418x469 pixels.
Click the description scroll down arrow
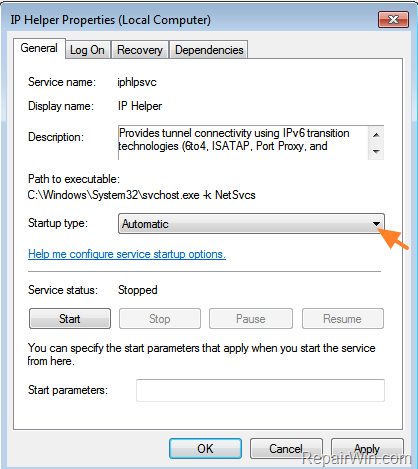[x=376, y=152]
